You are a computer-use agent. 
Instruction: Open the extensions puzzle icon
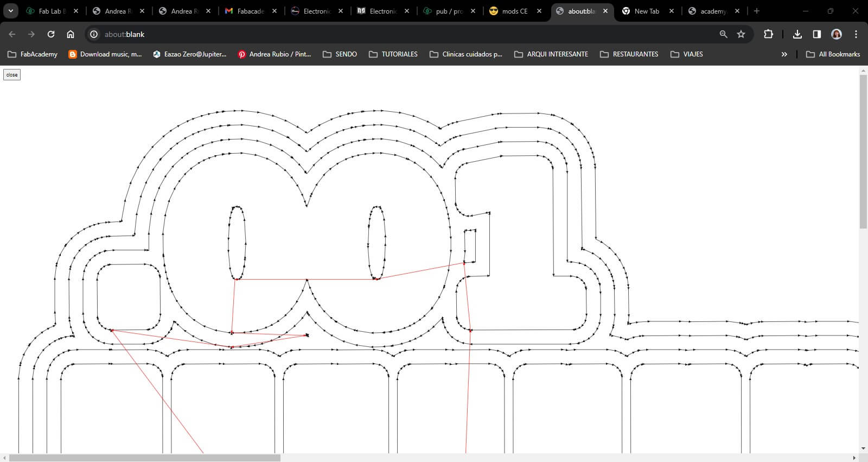pos(768,34)
